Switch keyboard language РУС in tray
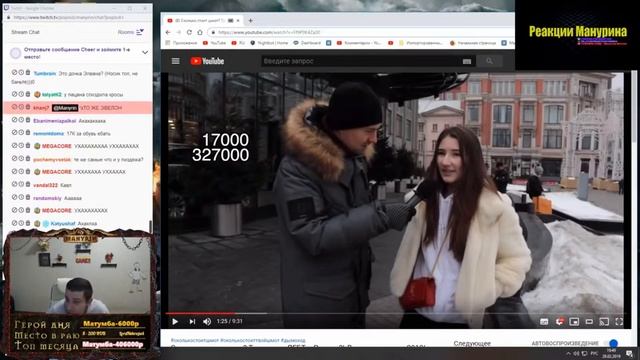 pyautogui.click(x=594, y=353)
